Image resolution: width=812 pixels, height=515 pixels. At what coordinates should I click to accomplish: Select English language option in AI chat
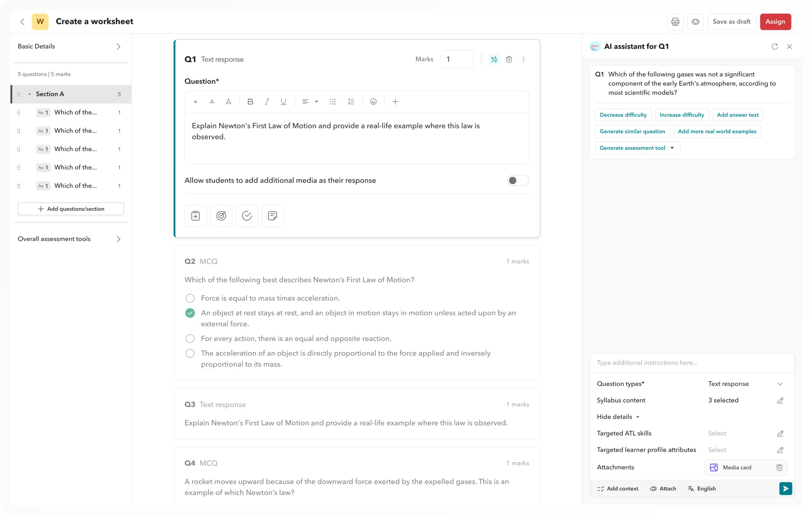click(x=701, y=488)
